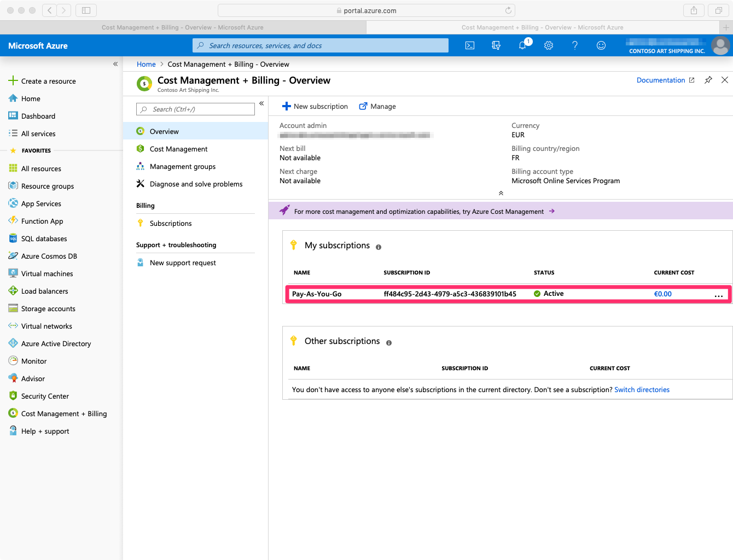733x560 pixels.
Task: Click the feedback smiley icon
Action: (601, 45)
